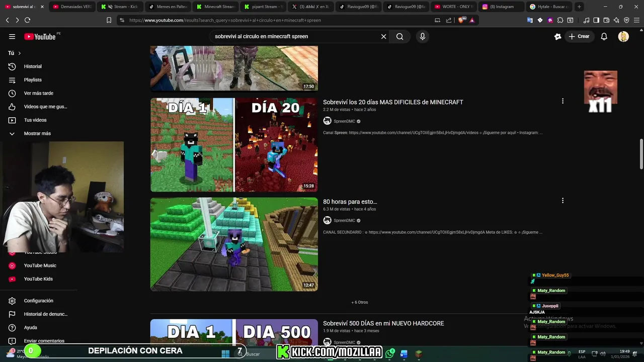This screenshot has width=644, height=362.
Task: Open more options for the 20 días video
Action: click(562, 101)
